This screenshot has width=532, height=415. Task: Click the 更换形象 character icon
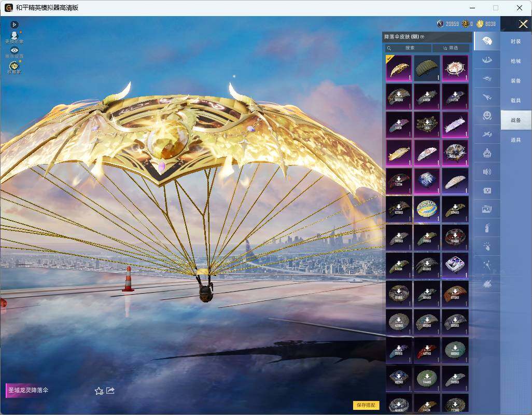click(14, 37)
